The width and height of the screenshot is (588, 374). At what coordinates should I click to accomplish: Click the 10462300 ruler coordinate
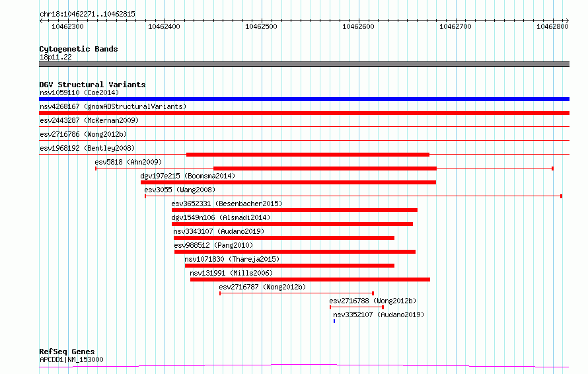pyautogui.click(x=67, y=26)
